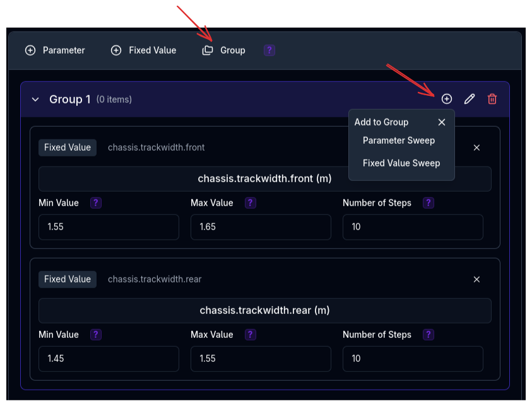This screenshot has height=406, width=532.
Task: Click the Fixed Value badge on the front card
Action: 68,147
